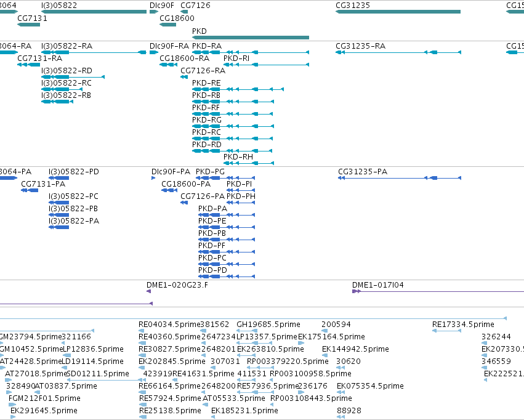Open the PKD-RH transcript label
The image size is (524, 420).
[238, 156]
